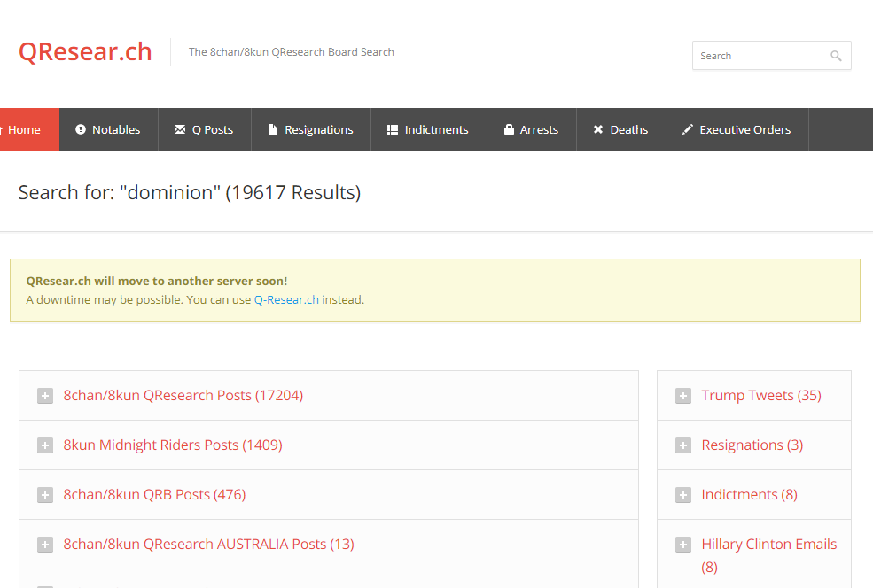Open 8chan/8kun QRB Posts (476) link

(x=154, y=494)
